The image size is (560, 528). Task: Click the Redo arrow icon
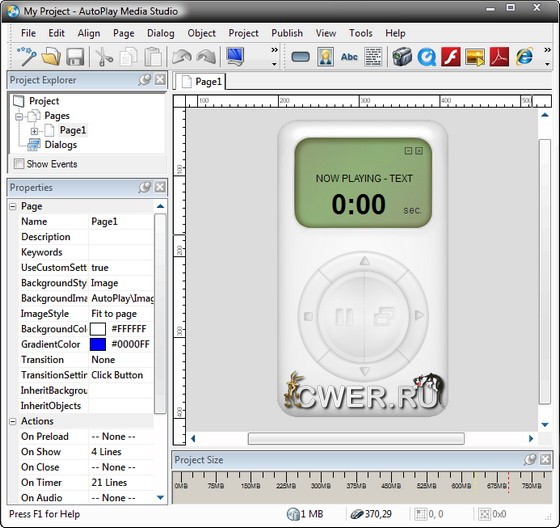[206, 56]
